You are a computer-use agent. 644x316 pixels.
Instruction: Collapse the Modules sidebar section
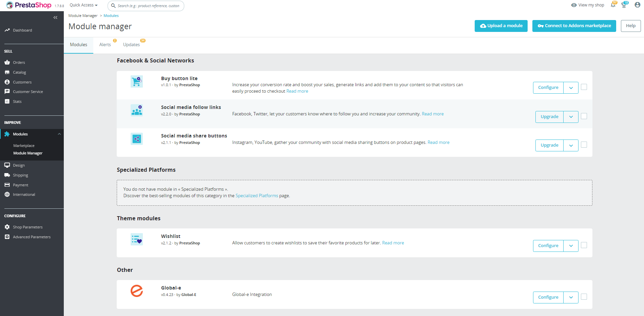(59, 134)
